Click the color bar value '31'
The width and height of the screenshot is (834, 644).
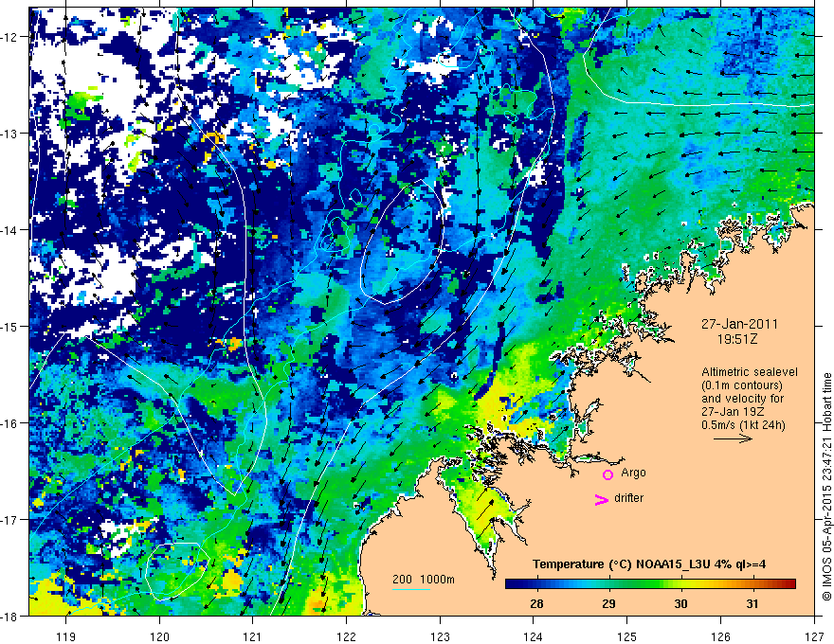(x=752, y=603)
